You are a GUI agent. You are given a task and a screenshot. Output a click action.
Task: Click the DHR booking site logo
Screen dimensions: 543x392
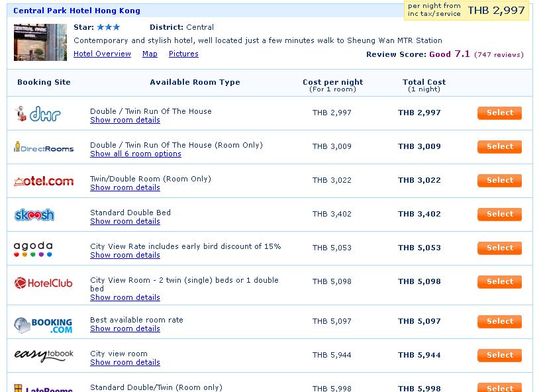point(38,114)
